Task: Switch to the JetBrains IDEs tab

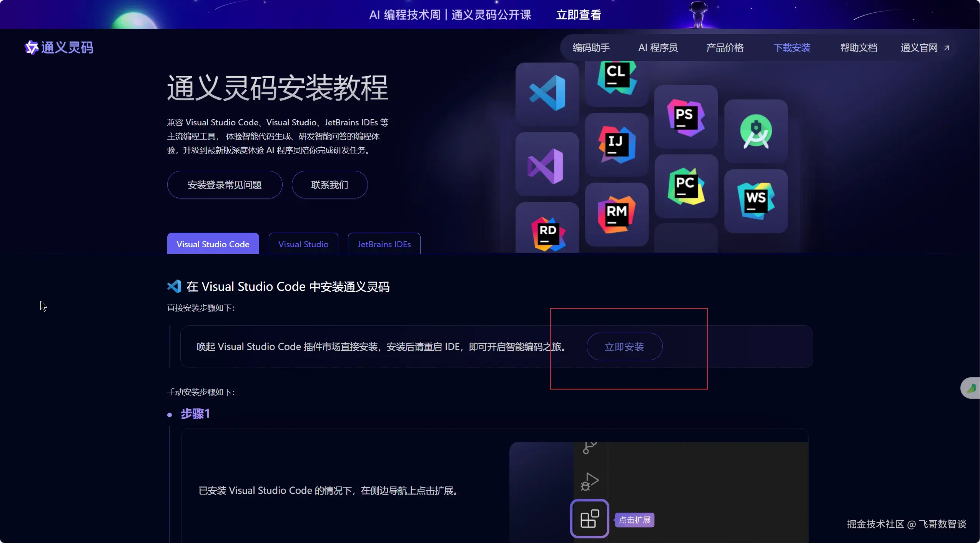Action: [x=384, y=244]
